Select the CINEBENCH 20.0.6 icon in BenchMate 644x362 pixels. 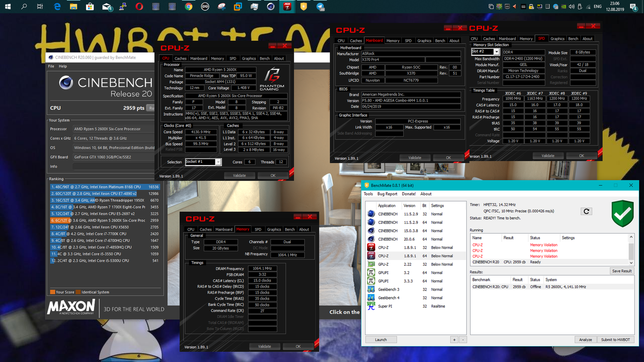371,239
